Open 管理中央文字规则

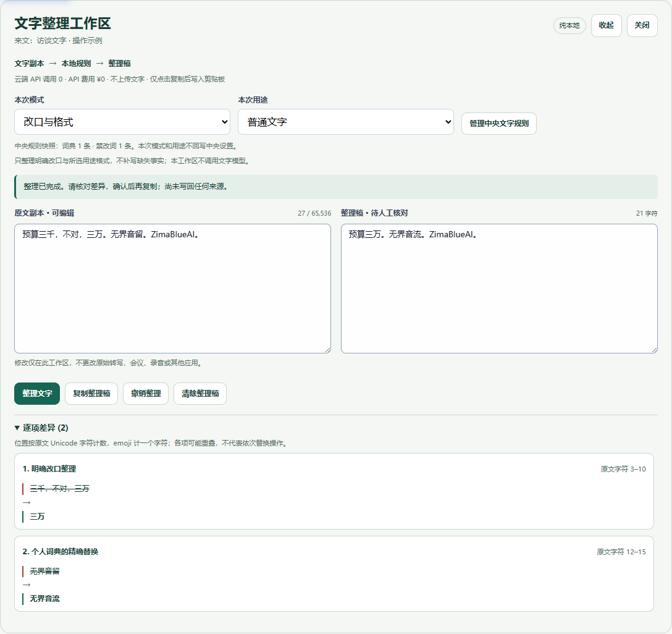pyautogui.click(x=499, y=124)
